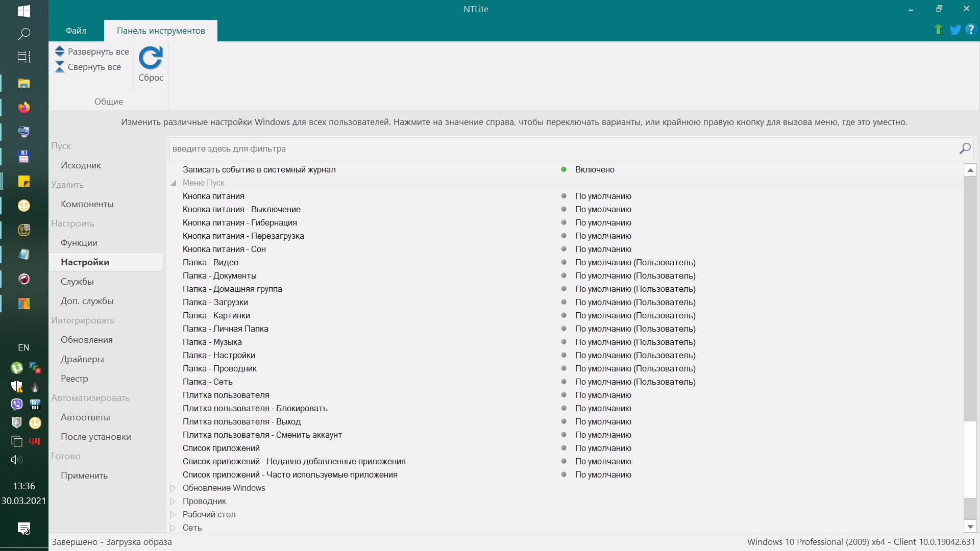The image size is (980, 551).
Task: Click the Expand all (Развернуть все) icon
Action: pos(60,52)
